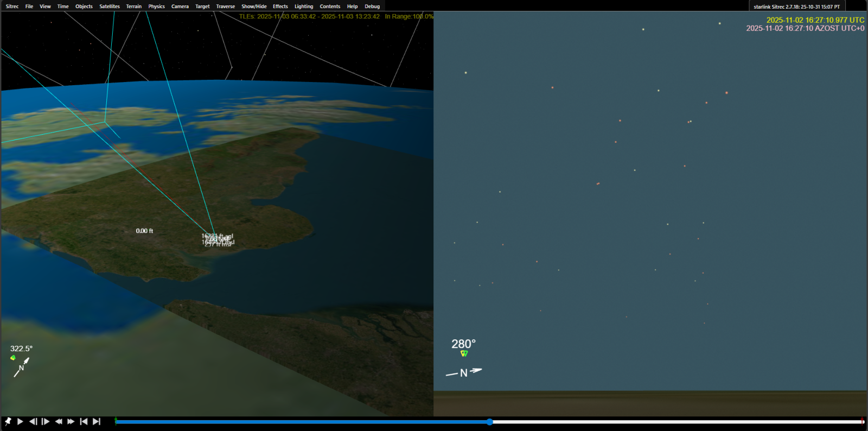The height and width of the screenshot is (431, 868).
Task: Open the Terrain menu
Action: pos(133,7)
